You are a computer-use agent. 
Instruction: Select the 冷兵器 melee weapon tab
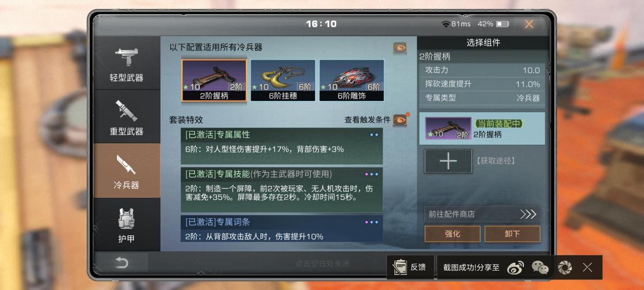(x=127, y=171)
